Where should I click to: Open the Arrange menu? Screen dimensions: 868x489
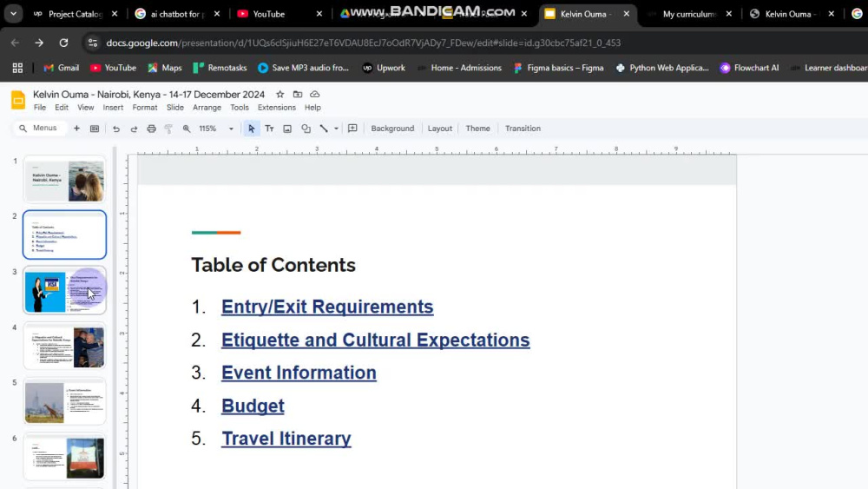[x=207, y=108]
